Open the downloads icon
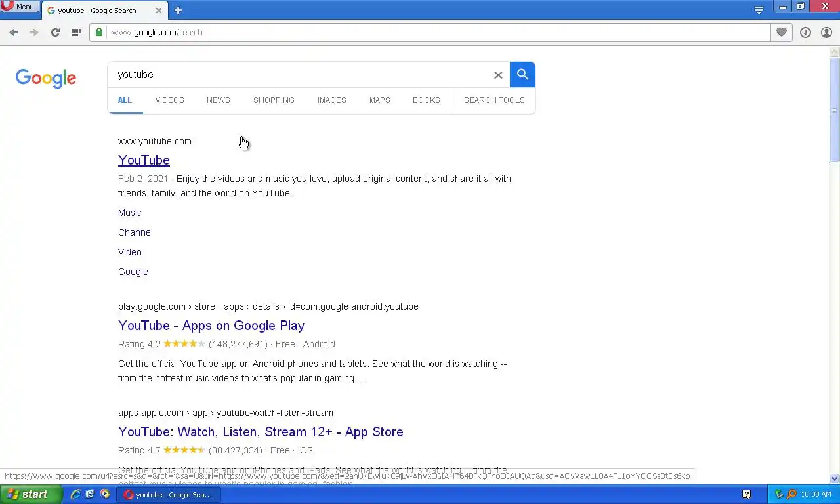The width and height of the screenshot is (840, 504). [x=805, y=32]
